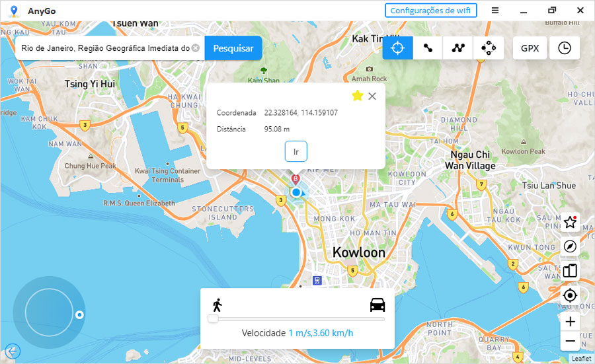The height and width of the screenshot is (364, 595).
Task: Click the location search input field
Action: pos(104,48)
